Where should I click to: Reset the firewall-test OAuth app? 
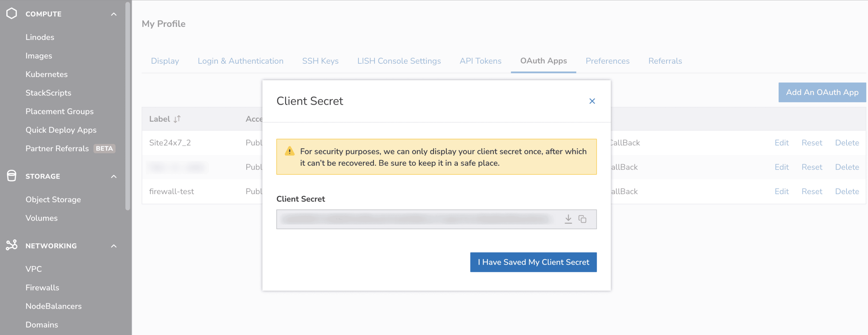pos(812,191)
